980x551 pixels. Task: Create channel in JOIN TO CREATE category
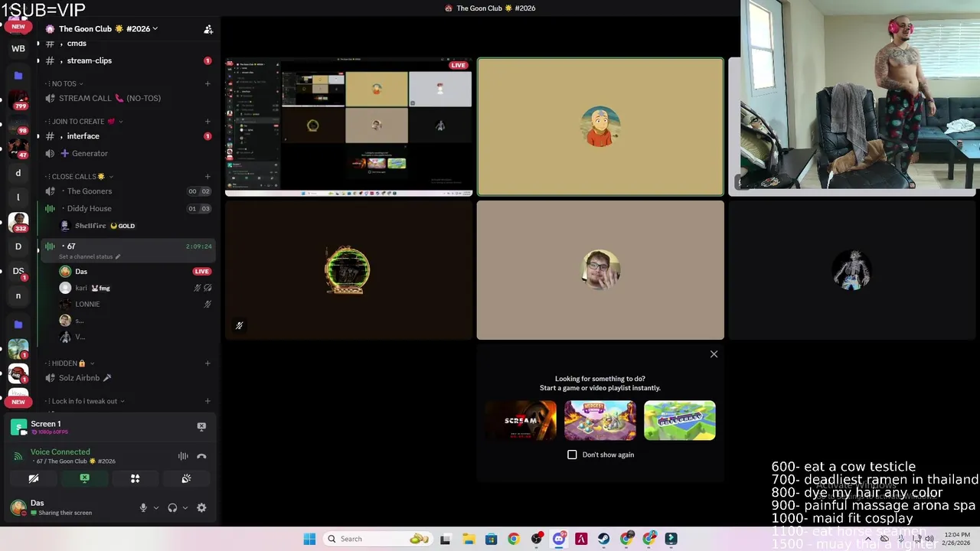point(207,121)
